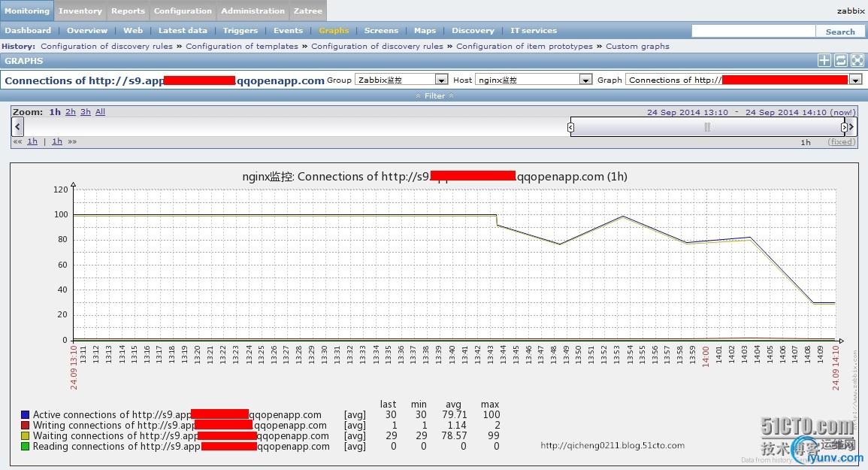
Task: Open Screens submenu item
Action: pyautogui.click(x=381, y=31)
